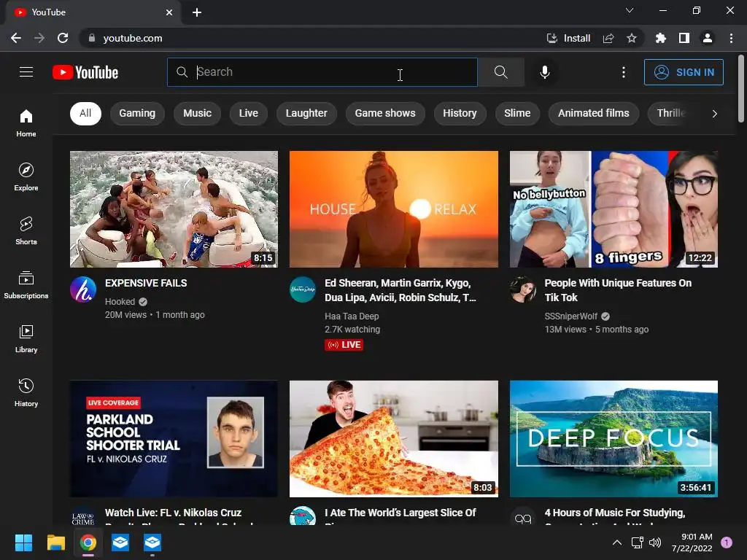The height and width of the screenshot is (560, 747).
Task: Open Chrome profile icon
Action: pos(708,38)
